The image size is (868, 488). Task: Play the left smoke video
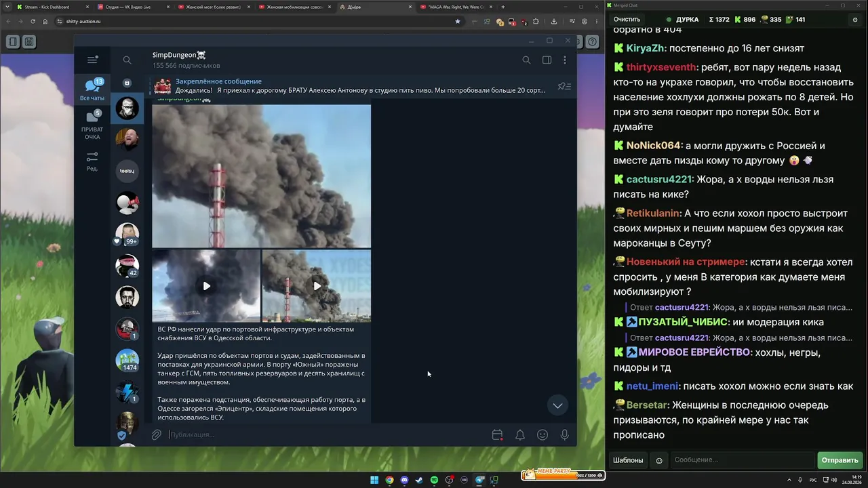(206, 285)
